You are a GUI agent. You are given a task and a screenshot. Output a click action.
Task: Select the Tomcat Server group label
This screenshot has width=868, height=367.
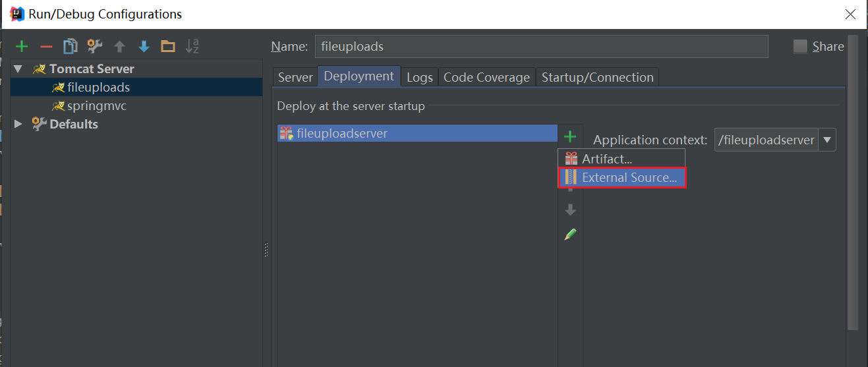92,69
